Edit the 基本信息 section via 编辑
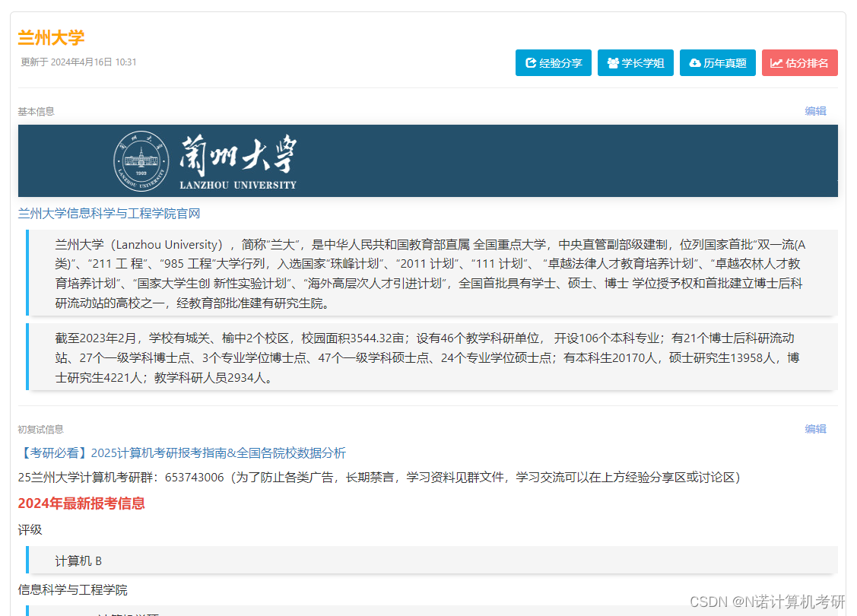Image resolution: width=857 pixels, height=616 pixels. pyautogui.click(x=815, y=111)
